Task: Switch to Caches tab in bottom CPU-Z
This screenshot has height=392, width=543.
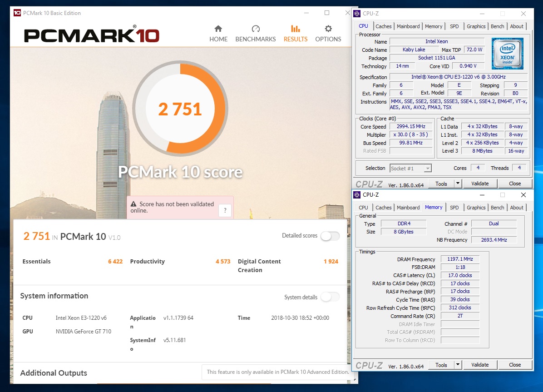Action: click(x=383, y=208)
